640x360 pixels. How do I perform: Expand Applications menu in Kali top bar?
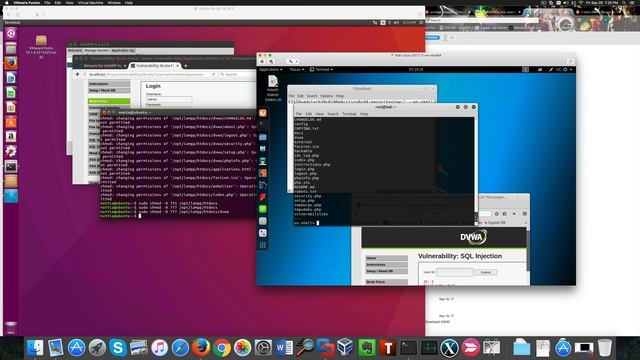(271, 69)
